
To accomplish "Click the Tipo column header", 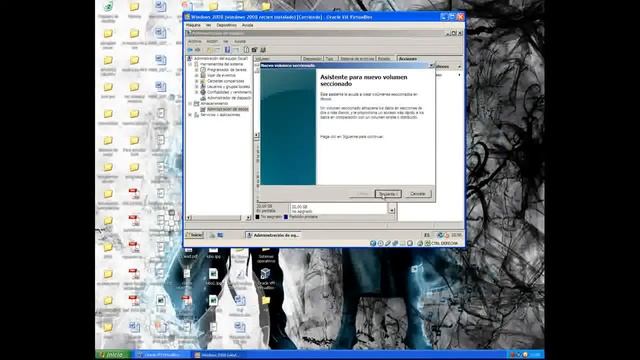I will (x=330, y=59).
